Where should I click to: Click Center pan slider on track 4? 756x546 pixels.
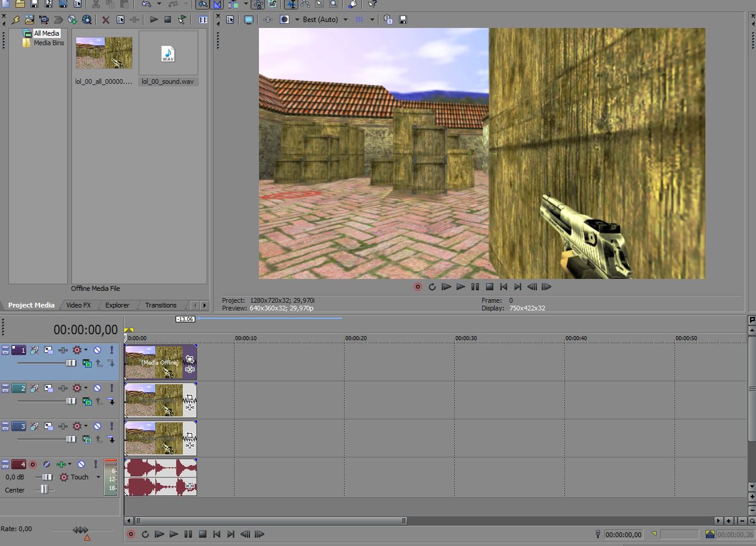[43, 490]
